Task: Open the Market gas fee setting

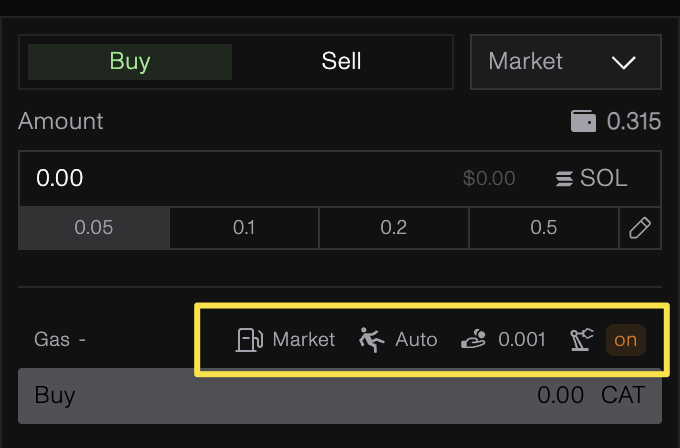Action: 304,340
